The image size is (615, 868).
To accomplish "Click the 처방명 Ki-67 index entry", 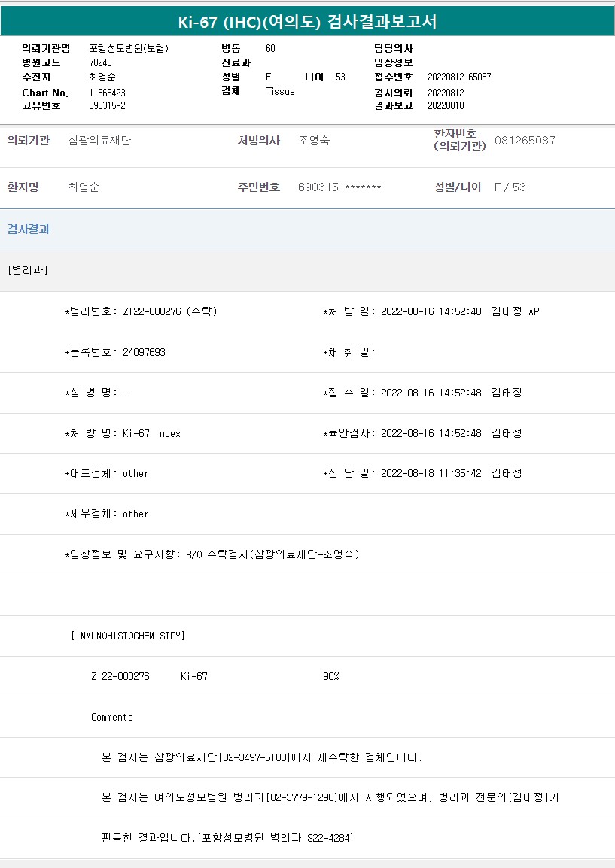I will 151,433.
